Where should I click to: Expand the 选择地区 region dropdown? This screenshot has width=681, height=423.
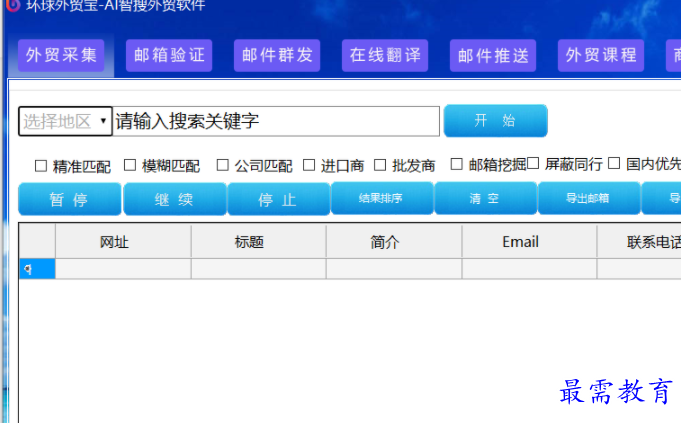[65, 121]
